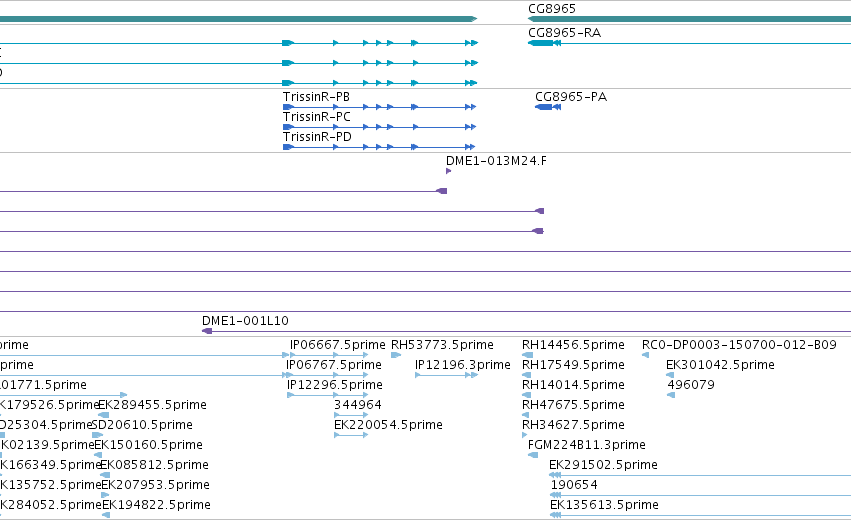Click the RH14456.5prime arrow glyph
Image resolution: width=851 pixels, height=520 pixels.
(x=527, y=355)
